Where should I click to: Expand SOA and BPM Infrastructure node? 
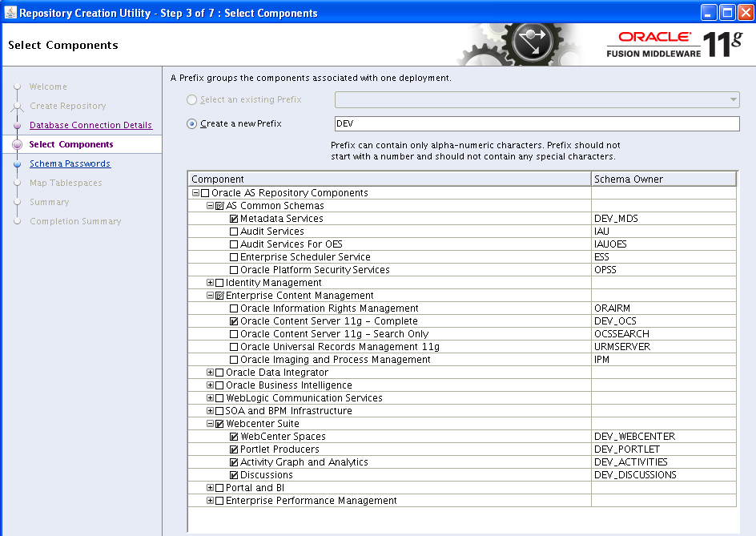coord(211,411)
